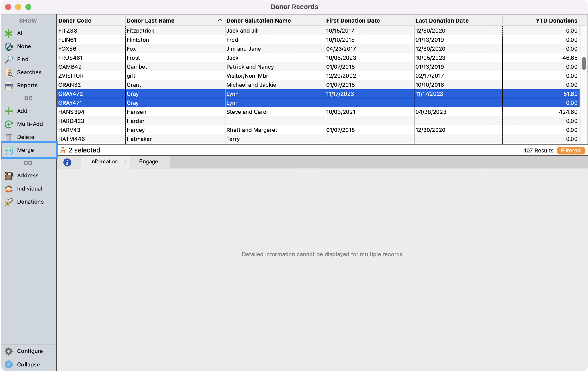The width and height of the screenshot is (588, 371).
Task: Select the Information tab
Action: pyautogui.click(x=104, y=162)
